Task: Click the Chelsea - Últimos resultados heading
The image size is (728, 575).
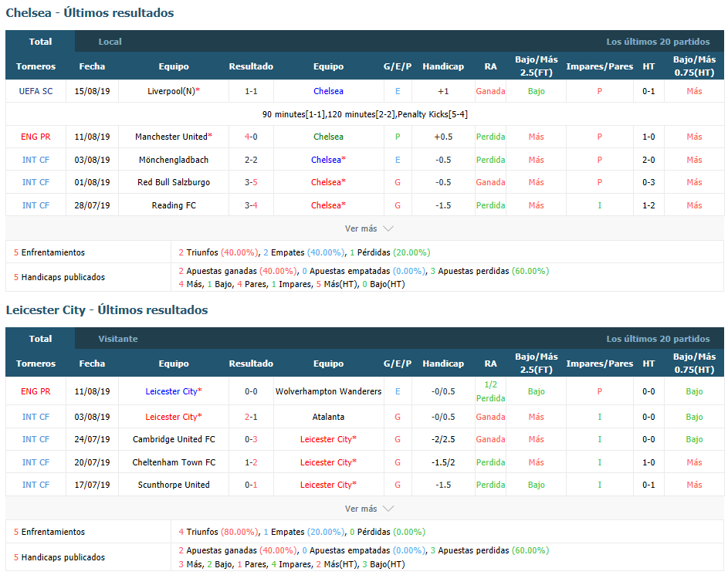Action: [x=90, y=12]
